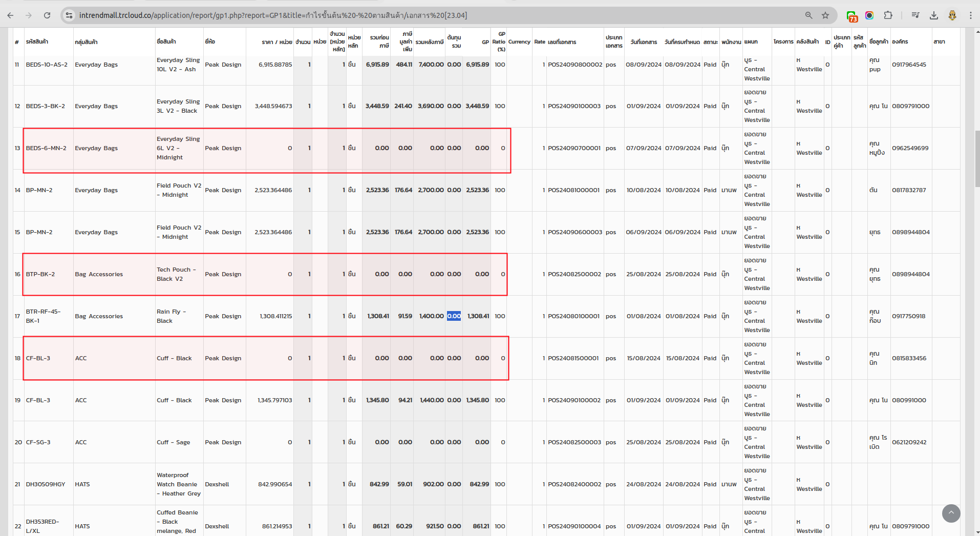Click document number POS24090800002
Image resolution: width=980 pixels, height=536 pixels.
575,65
